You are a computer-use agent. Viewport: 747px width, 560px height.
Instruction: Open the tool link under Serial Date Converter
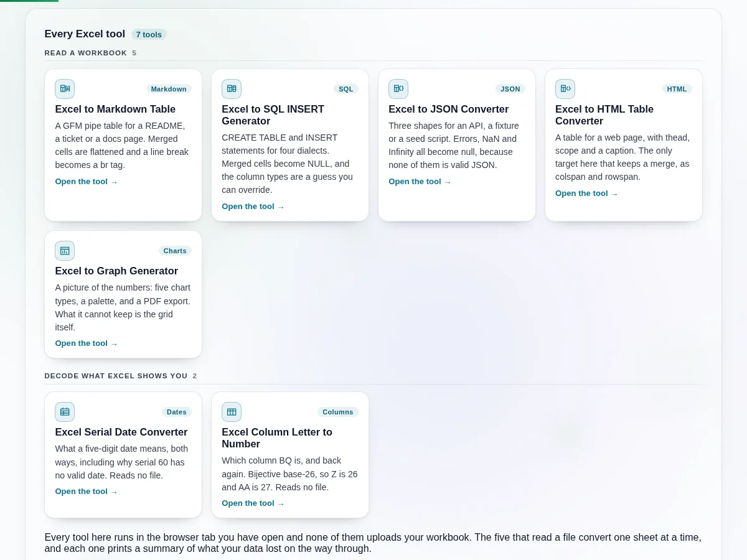pyautogui.click(x=87, y=492)
